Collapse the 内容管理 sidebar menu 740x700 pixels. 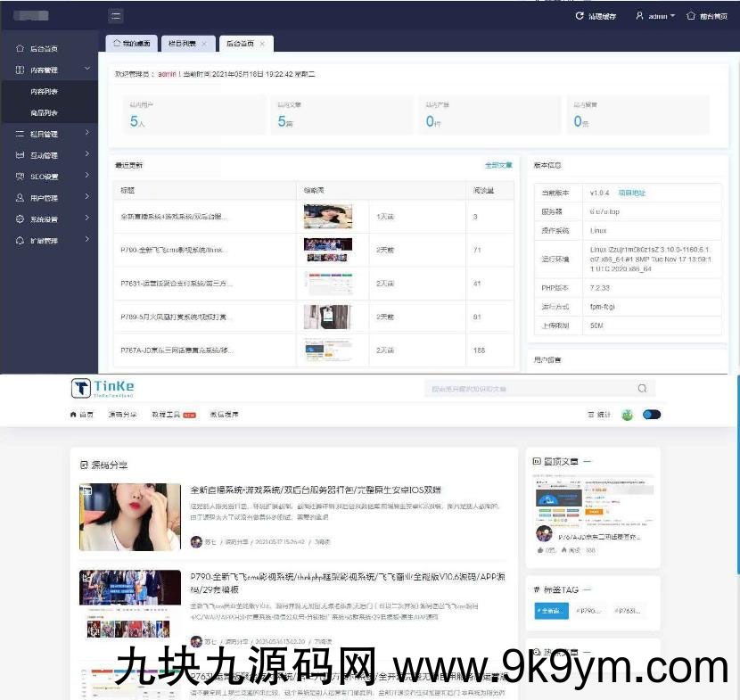86,69
